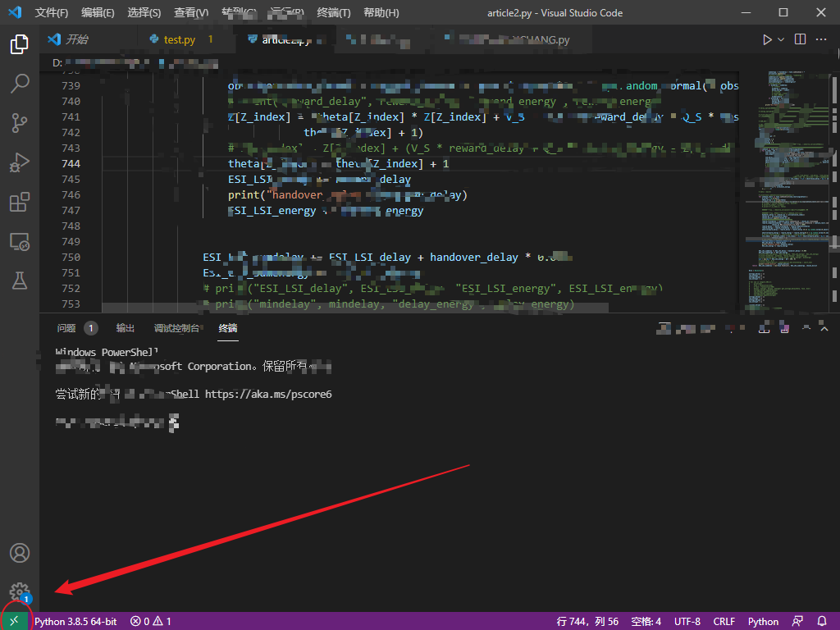Open the editor More Actions ellipsis
This screenshot has width=840, height=630.
[820, 39]
